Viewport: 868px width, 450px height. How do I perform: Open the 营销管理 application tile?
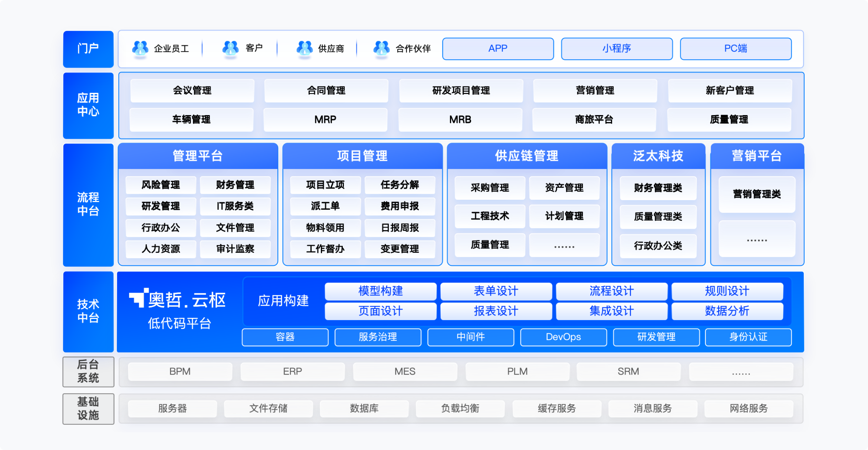click(595, 90)
